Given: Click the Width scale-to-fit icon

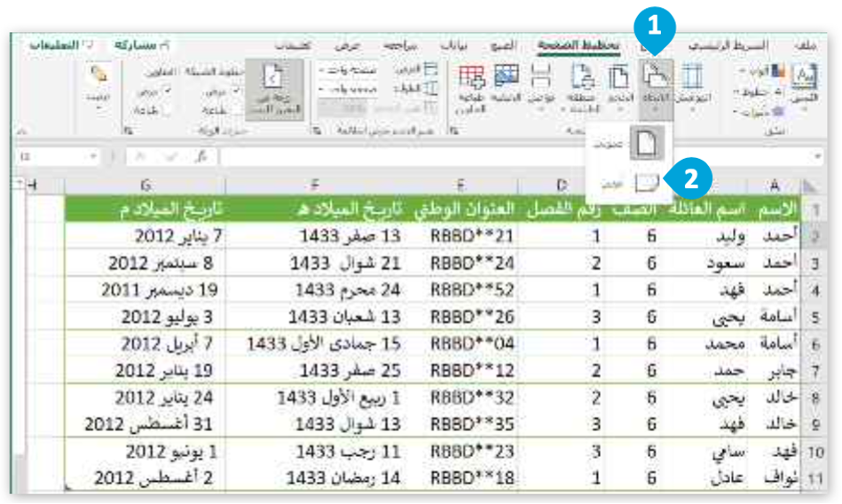Looking at the screenshot, I should tap(429, 70).
